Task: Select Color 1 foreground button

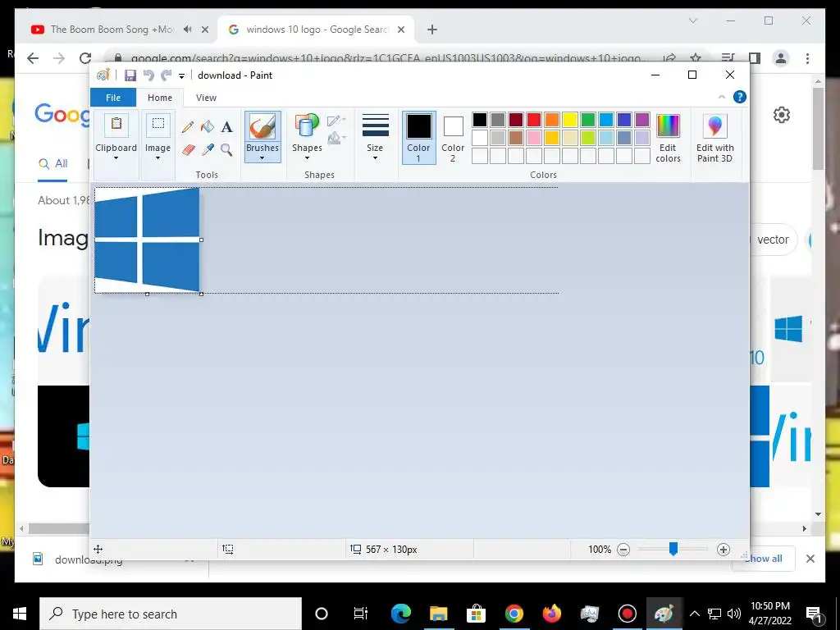Action: [418, 137]
